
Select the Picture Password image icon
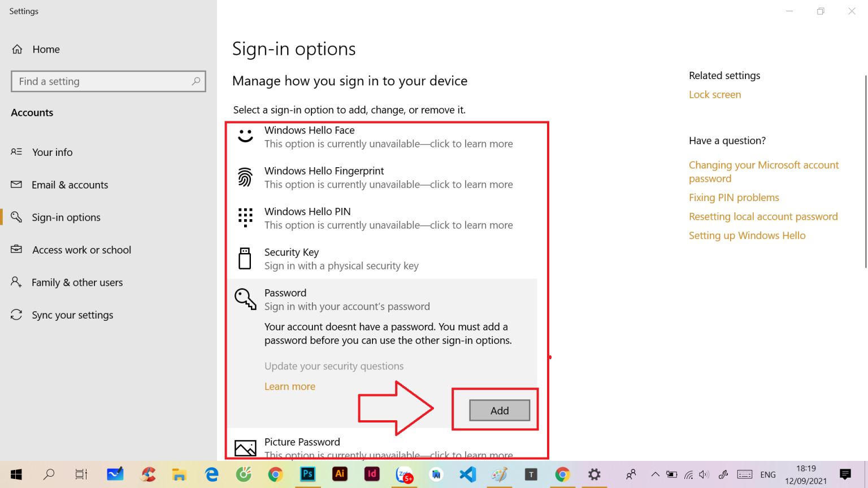point(245,448)
